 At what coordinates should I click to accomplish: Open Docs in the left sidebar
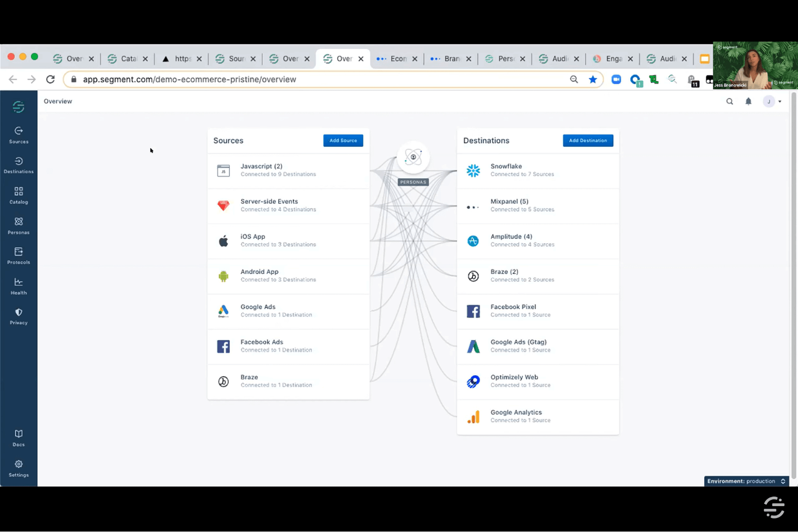click(x=18, y=438)
